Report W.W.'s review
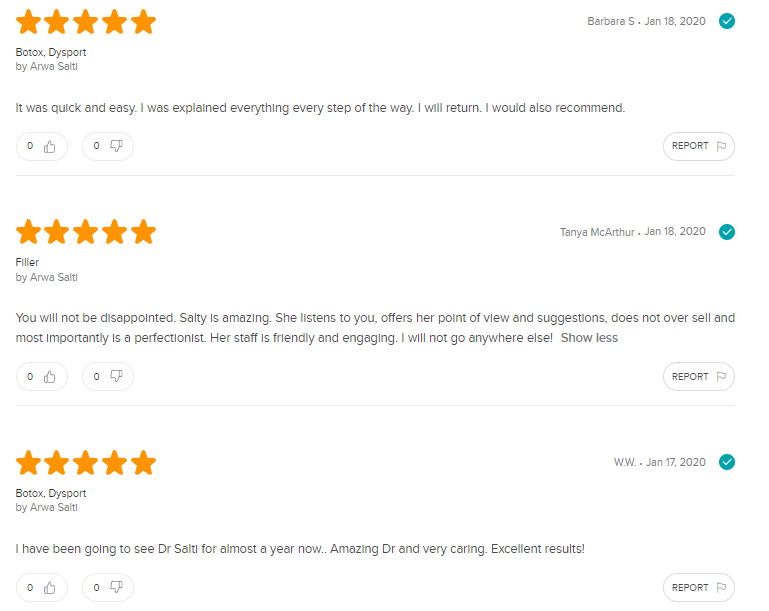The width and height of the screenshot is (769, 611). pyautogui.click(x=698, y=588)
